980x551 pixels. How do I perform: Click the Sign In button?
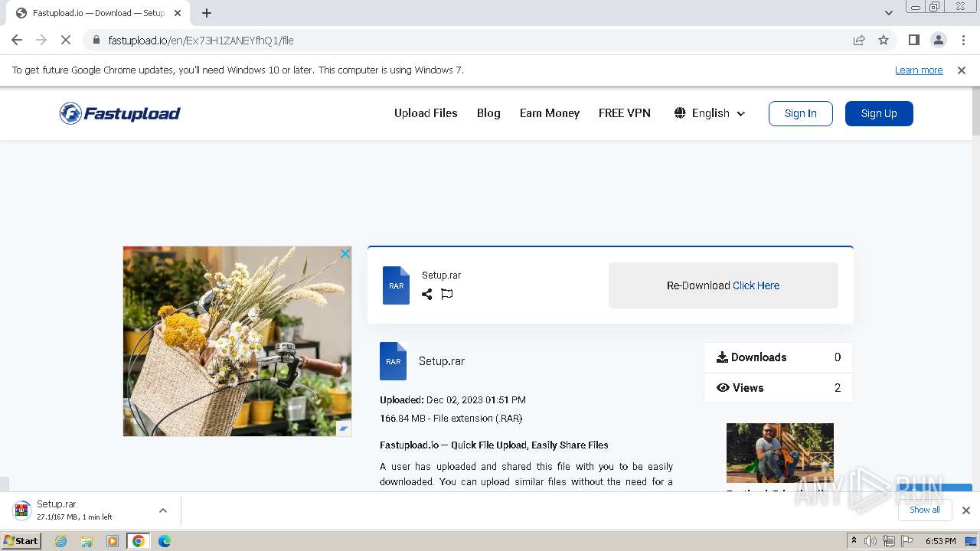pyautogui.click(x=801, y=113)
